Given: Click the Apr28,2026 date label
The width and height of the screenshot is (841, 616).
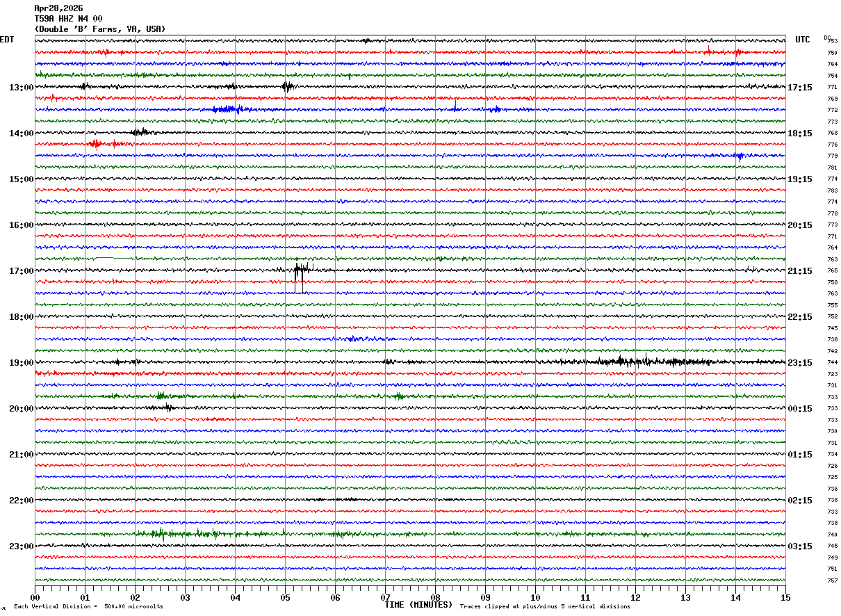Looking at the screenshot, I should [58, 8].
